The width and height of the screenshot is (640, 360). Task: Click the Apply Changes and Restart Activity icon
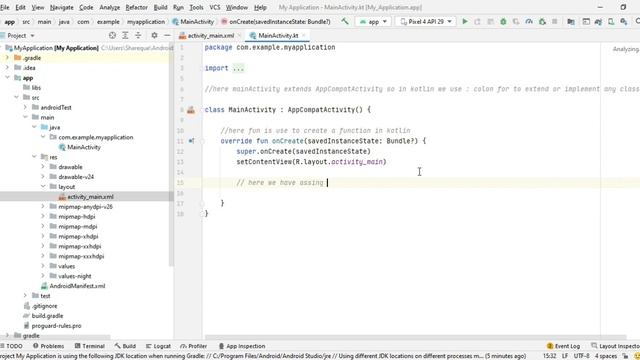click(477, 21)
